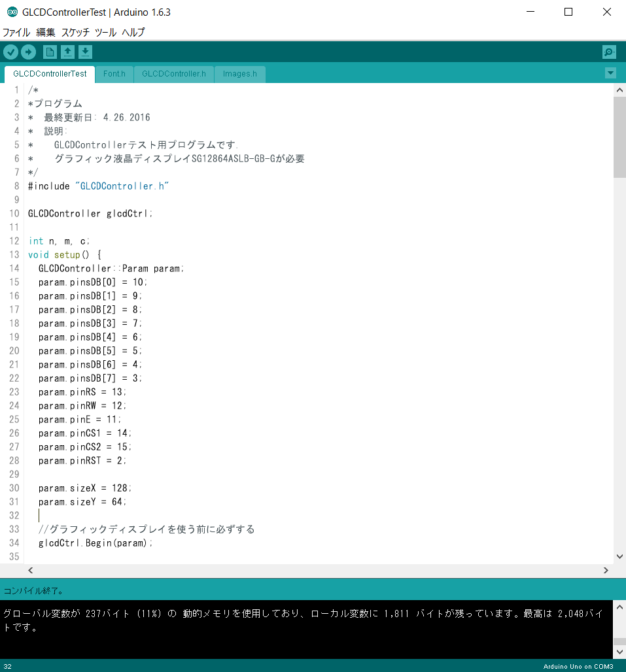Click the line 'GLCDController glcdCtrl;'
Viewport: 626px width, 672px height.
90,213
